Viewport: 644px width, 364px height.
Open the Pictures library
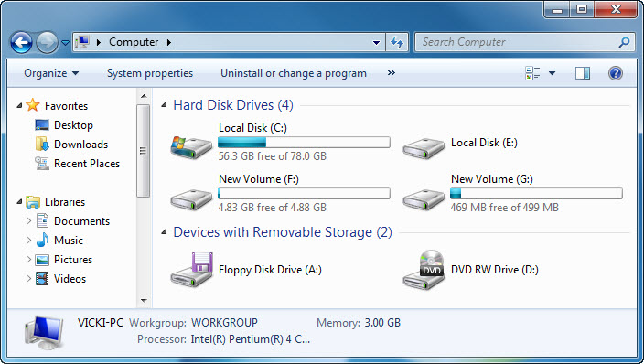click(x=73, y=260)
